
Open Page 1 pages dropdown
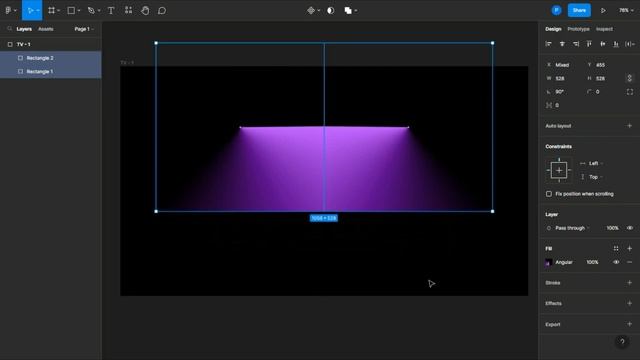(84, 29)
